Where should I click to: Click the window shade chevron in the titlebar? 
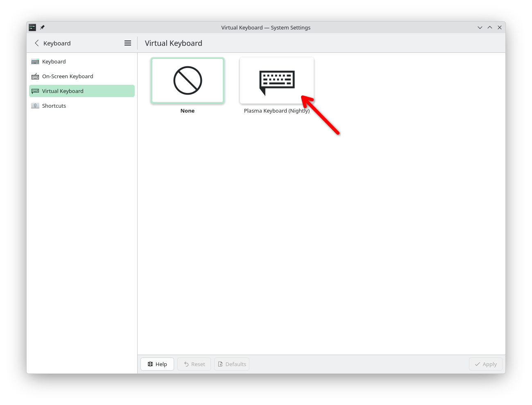[480, 27]
